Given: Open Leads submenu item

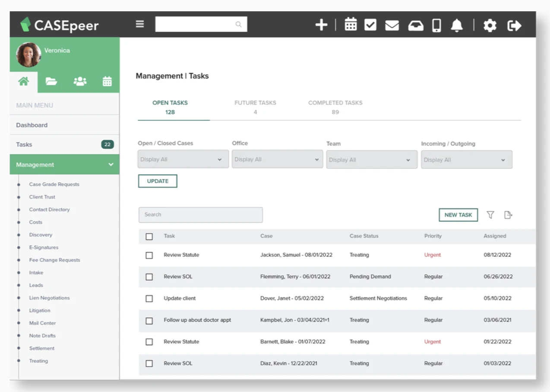Looking at the screenshot, I should point(36,285).
